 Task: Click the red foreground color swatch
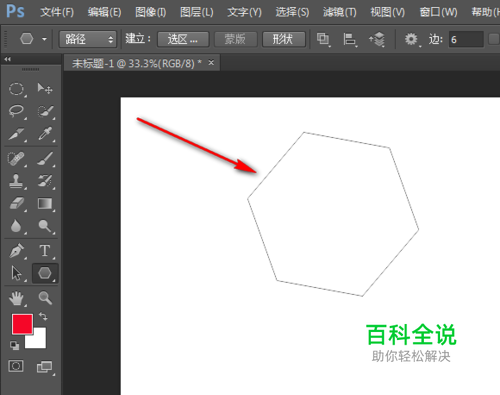point(22,324)
